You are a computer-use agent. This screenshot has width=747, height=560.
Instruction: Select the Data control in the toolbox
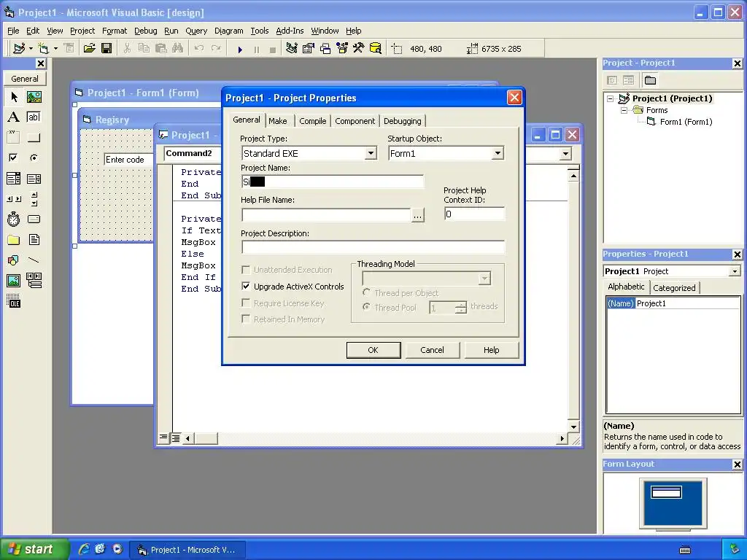[34, 281]
